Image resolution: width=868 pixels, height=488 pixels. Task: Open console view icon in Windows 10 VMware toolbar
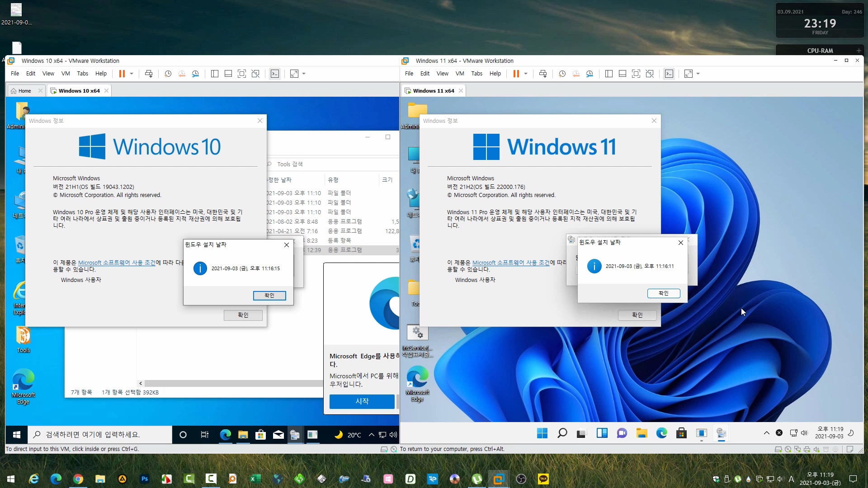pyautogui.click(x=275, y=74)
